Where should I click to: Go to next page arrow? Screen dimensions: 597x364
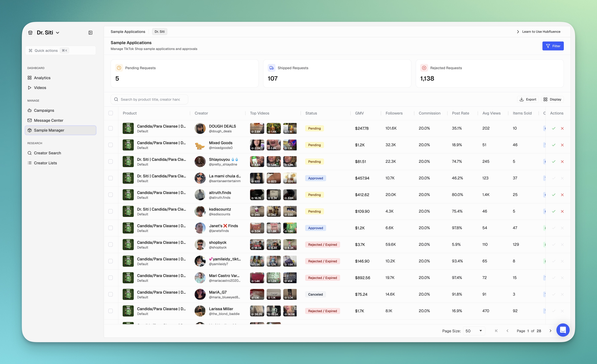[x=550, y=331]
